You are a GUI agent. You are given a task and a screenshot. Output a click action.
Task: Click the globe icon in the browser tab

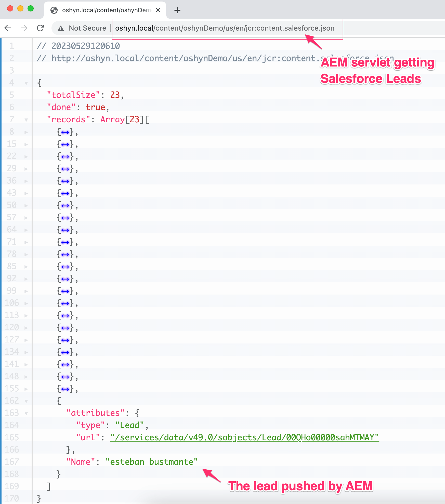click(54, 10)
